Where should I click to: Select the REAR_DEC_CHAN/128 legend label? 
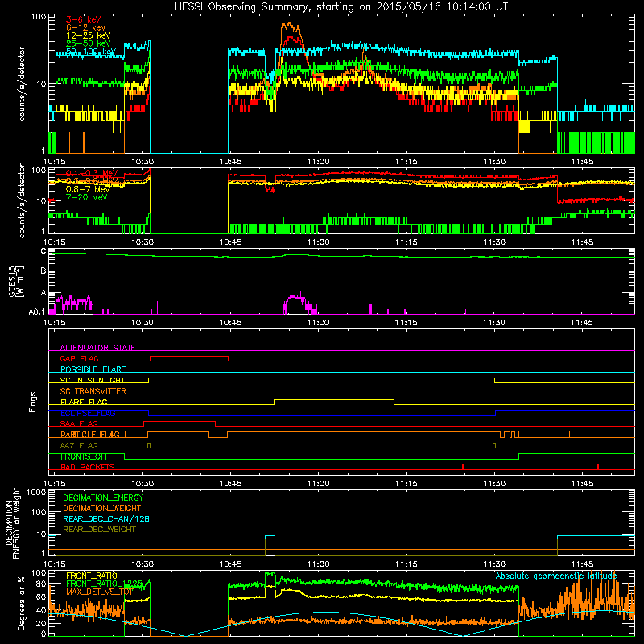(x=106, y=518)
